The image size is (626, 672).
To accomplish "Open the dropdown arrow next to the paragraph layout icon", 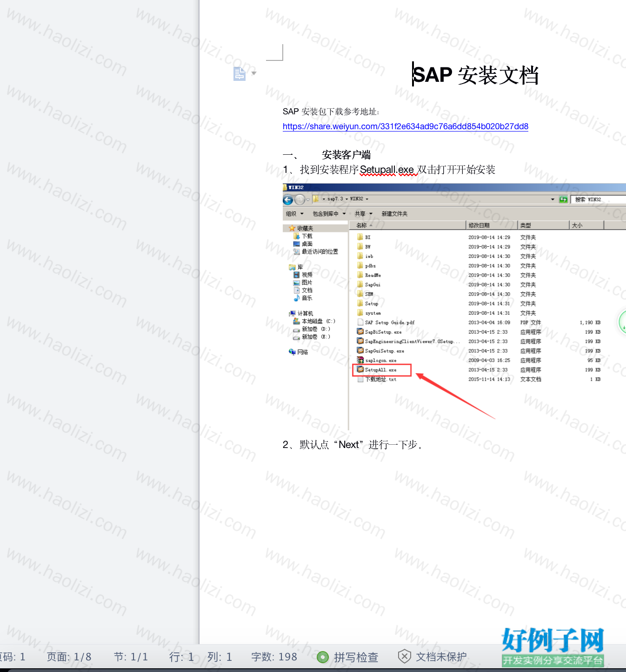I will 254,73.
